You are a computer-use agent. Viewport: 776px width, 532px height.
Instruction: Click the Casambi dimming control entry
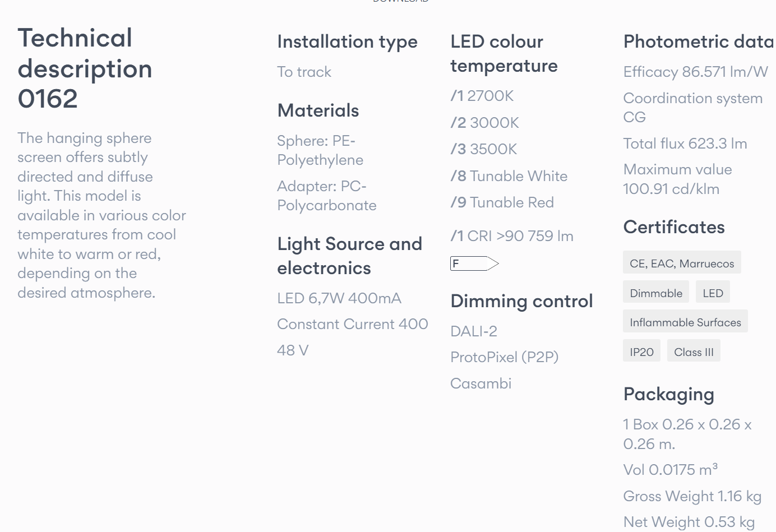pyautogui.click(x=481, y=383)
